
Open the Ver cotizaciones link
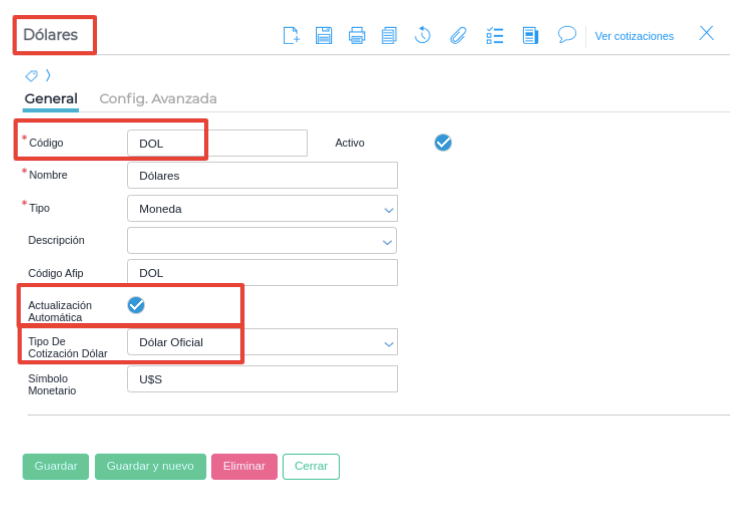coord(634,36)
